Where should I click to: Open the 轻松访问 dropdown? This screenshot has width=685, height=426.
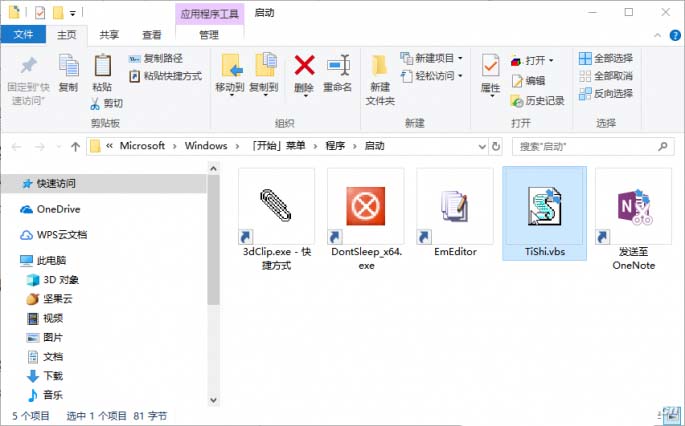432,76
